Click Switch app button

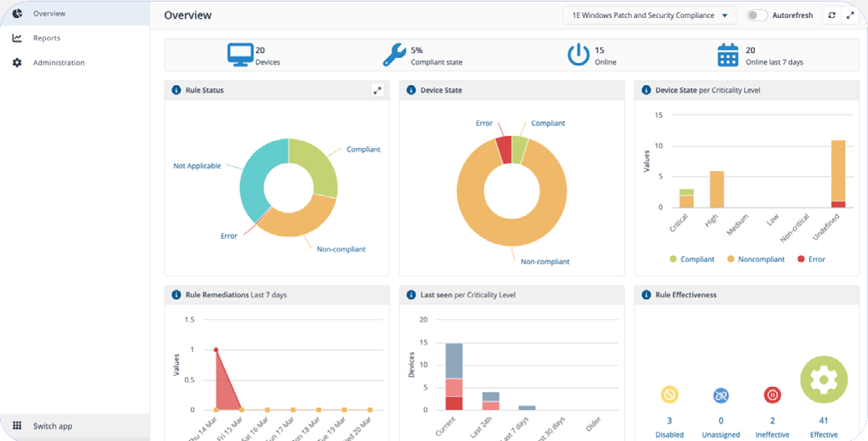pos(52,426)
